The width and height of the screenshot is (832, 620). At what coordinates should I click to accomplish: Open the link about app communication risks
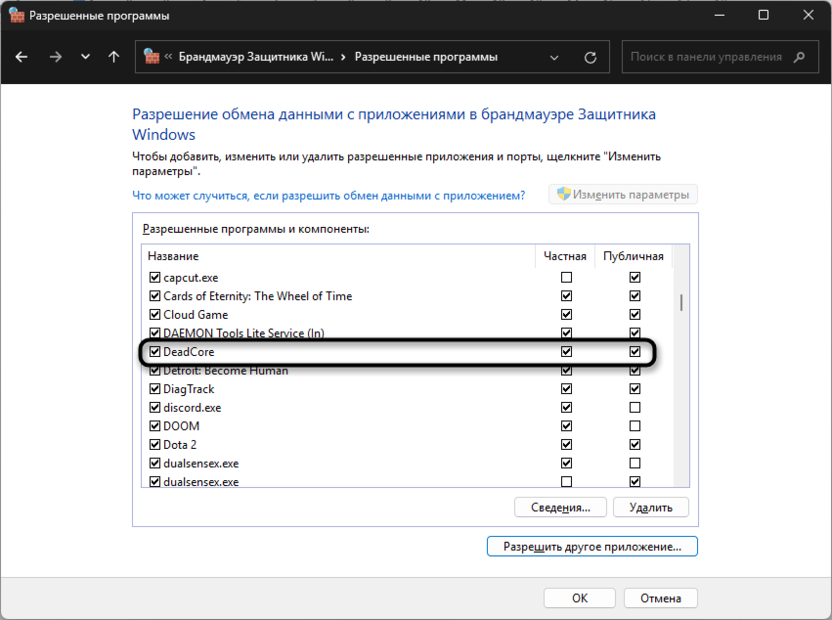(x=329, y=195)
